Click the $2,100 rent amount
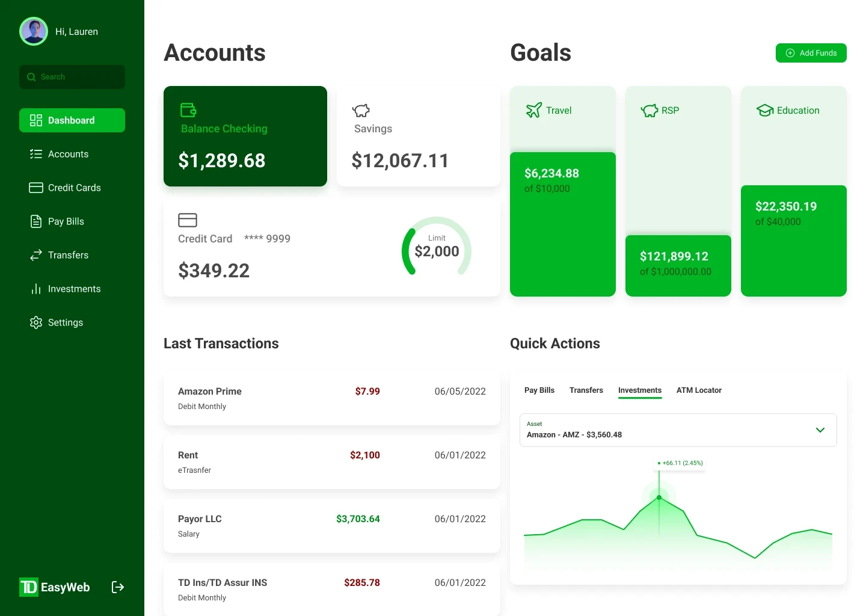Screen dimensions: 866x616 (365, 455)
